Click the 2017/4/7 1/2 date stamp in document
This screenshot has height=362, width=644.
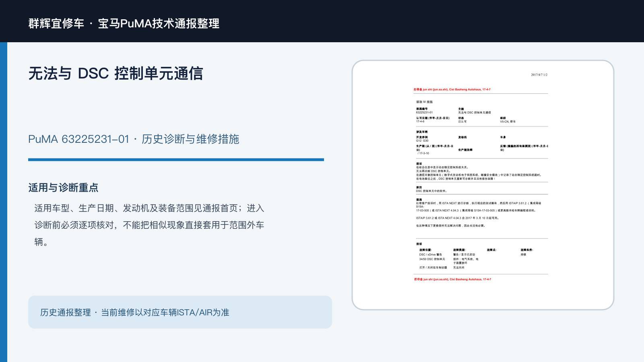(x=539, y=75)
